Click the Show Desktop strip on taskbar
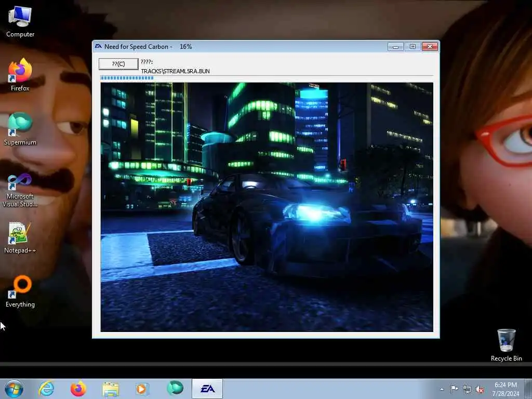 [528, 389]
